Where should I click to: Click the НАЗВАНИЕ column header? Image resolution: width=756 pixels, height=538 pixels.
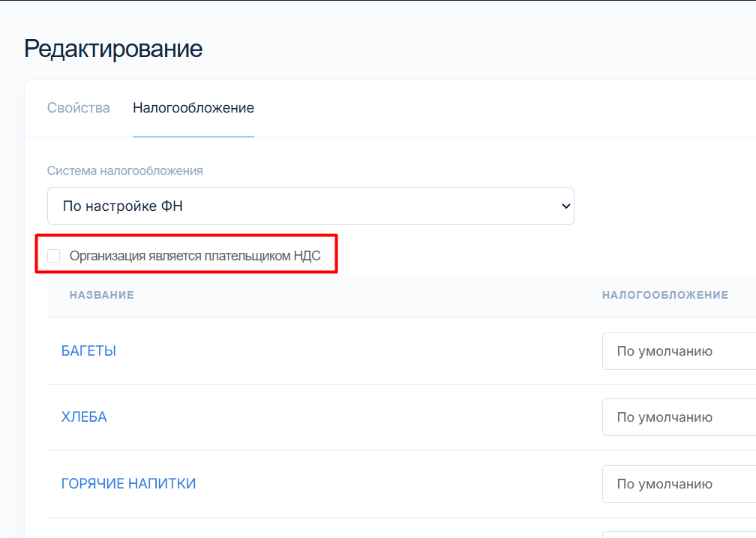[x=102, y=295]
